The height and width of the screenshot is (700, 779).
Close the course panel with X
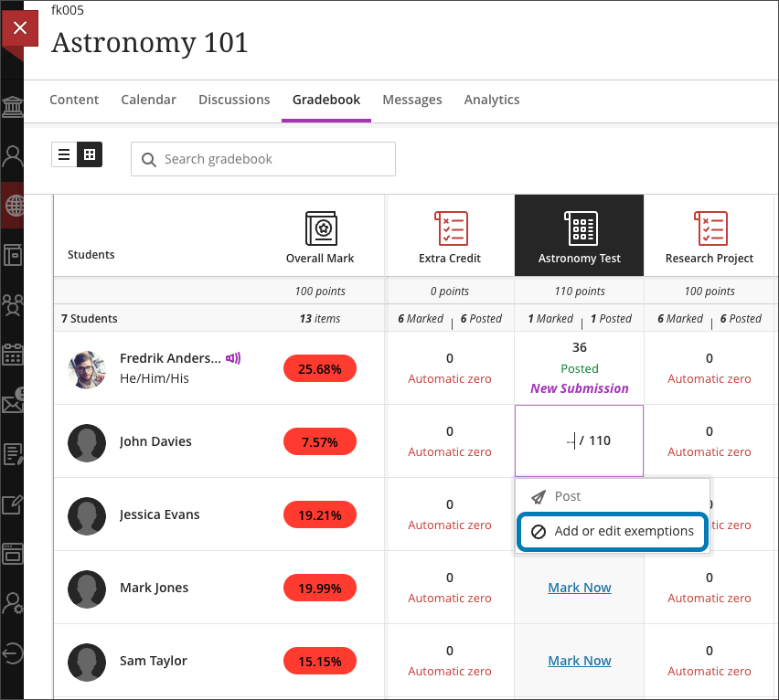point(20,28)
